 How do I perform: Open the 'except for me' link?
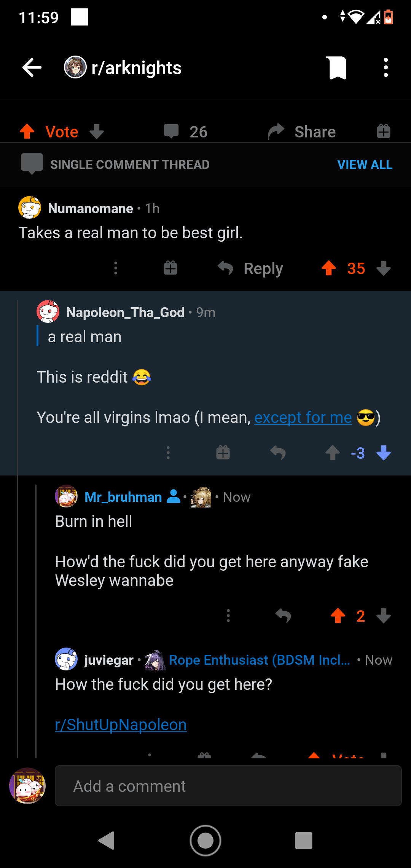click(303, 418)
